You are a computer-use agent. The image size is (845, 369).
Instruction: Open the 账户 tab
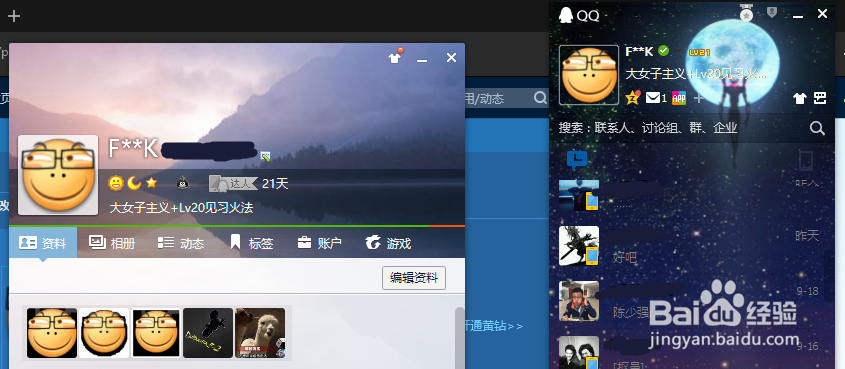point(320,243)
